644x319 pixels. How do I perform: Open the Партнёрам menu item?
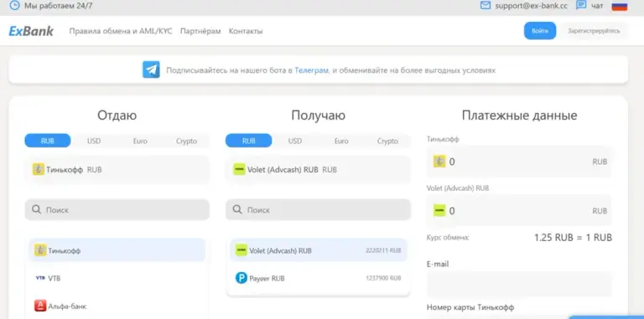point(200,31)
